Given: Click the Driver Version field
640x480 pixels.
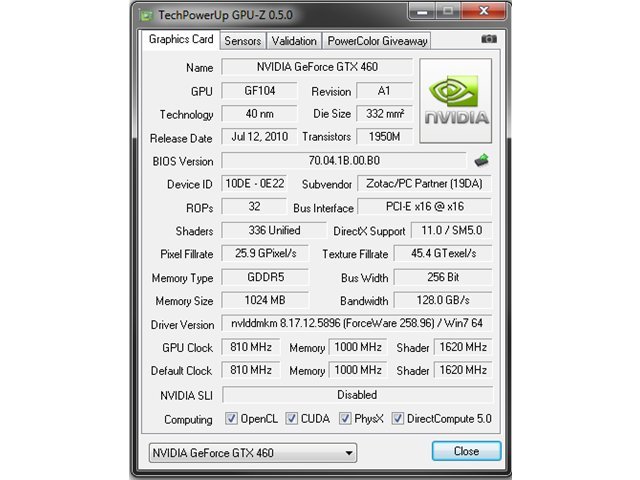Looking at the screenshot, I should click(357, 323).
